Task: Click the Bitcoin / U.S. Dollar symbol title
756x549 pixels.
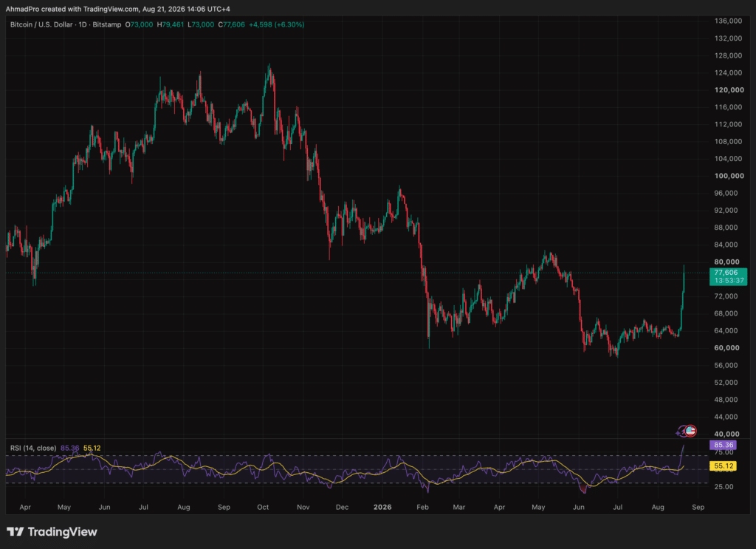Action: click(41, 24)
